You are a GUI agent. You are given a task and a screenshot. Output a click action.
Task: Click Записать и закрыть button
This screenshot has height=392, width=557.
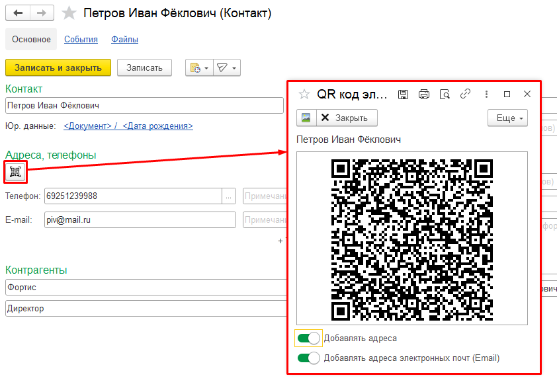point(58,67)
